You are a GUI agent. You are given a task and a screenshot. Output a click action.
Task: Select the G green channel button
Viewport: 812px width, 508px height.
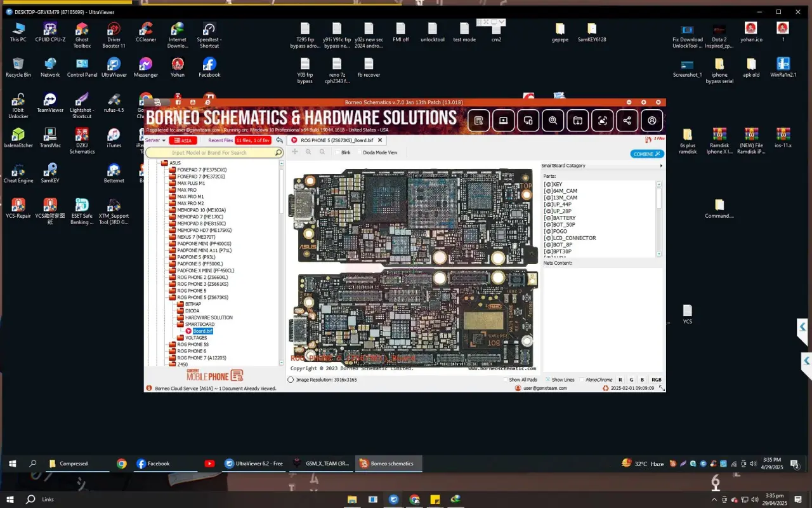[x=631, y=380]
